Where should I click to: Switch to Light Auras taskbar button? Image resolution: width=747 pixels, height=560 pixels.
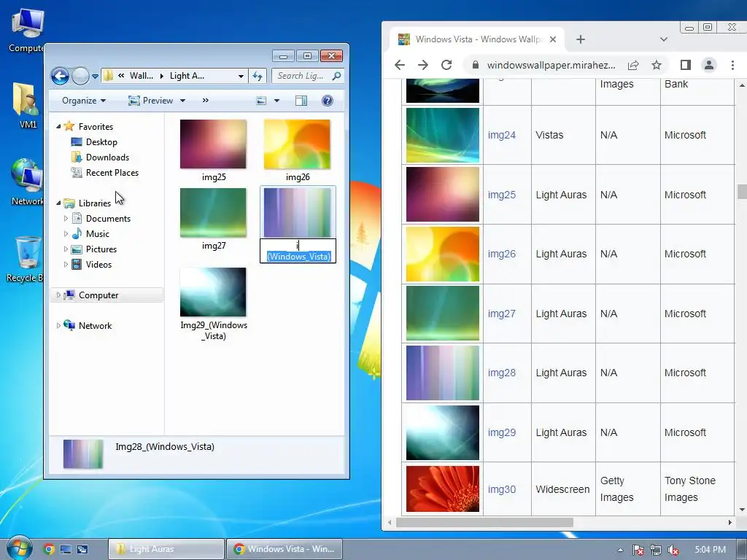point(166,549)
